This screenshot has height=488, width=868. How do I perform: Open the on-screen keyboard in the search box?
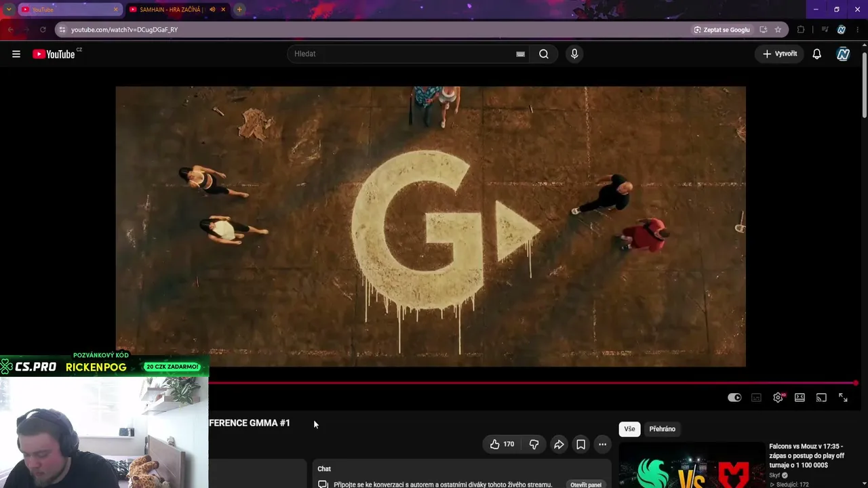click(520, 54)
